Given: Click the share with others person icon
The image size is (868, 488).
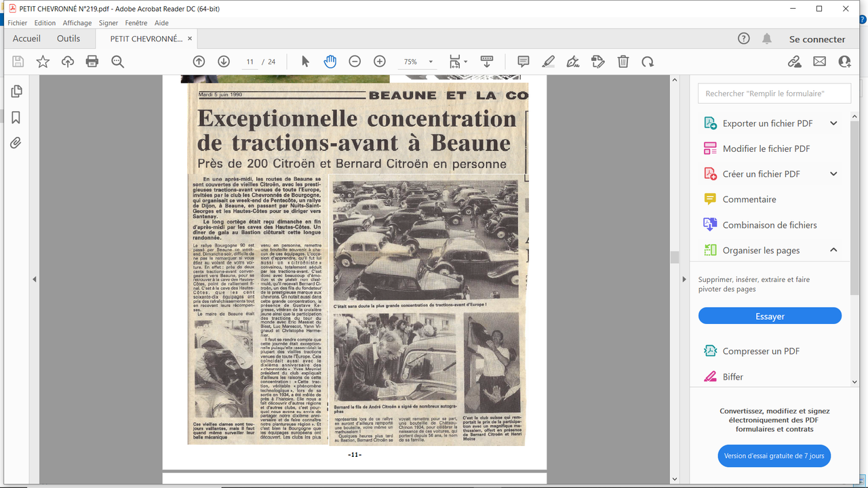Looking at the screenshot, I should pos(844,62).
